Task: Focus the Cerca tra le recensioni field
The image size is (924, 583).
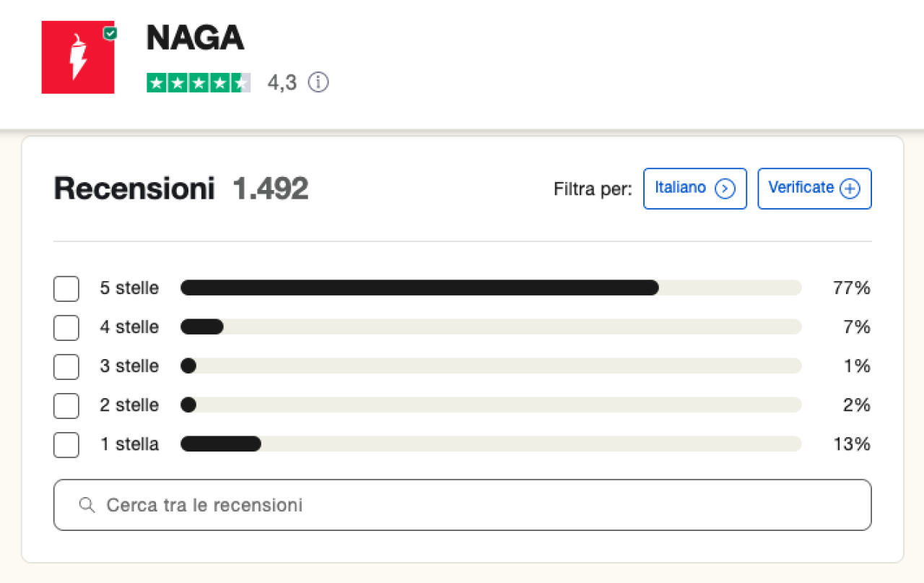Action: [x=476, y=505]
